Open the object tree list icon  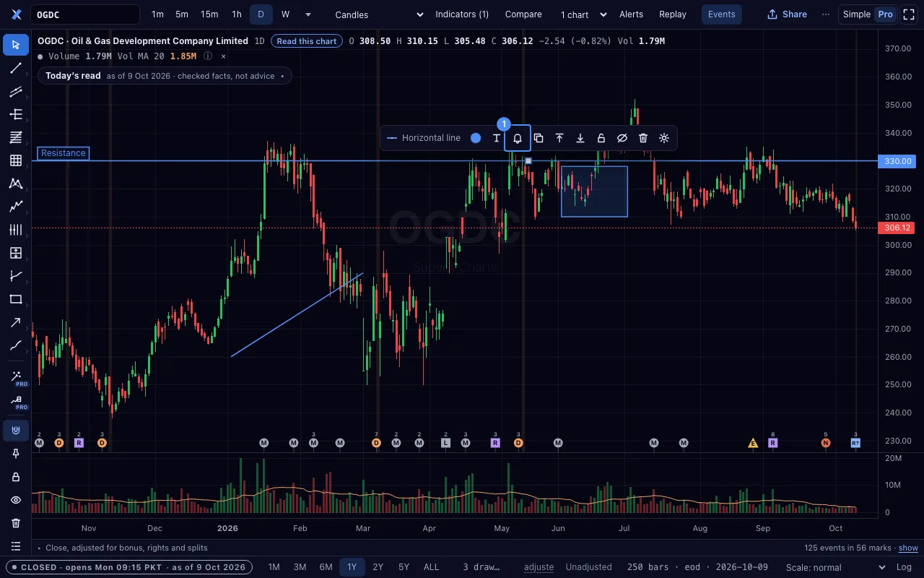click(x=16, y=546)
